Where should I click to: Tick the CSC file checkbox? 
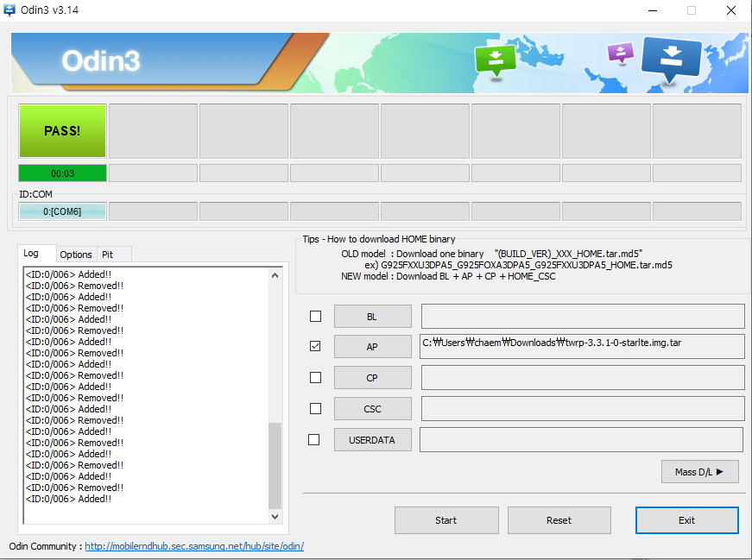[316, 408]
